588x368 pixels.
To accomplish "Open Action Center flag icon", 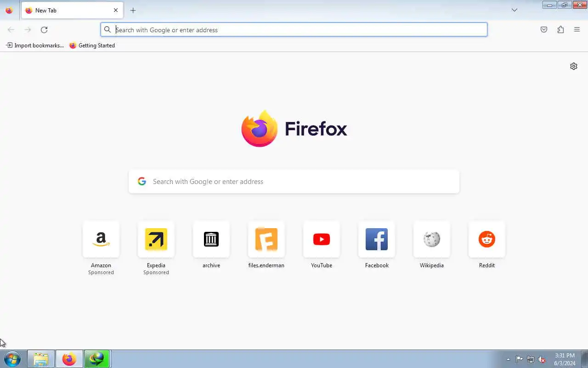I will click(x=519, y=359).
